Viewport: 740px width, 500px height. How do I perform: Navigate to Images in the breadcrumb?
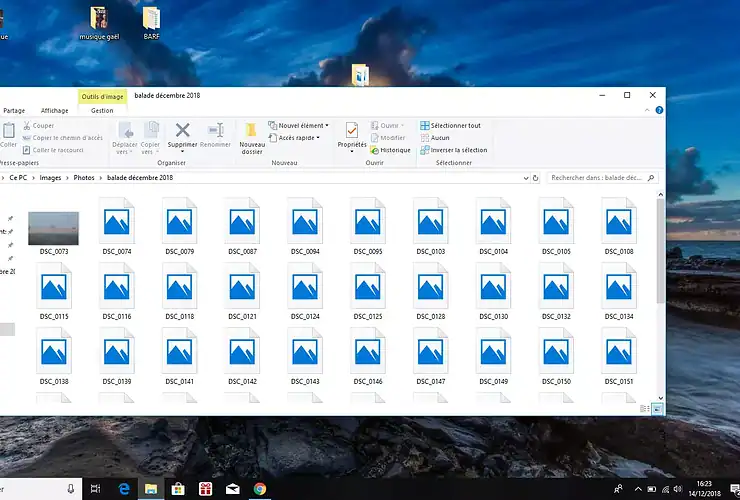tap(50, 178)
